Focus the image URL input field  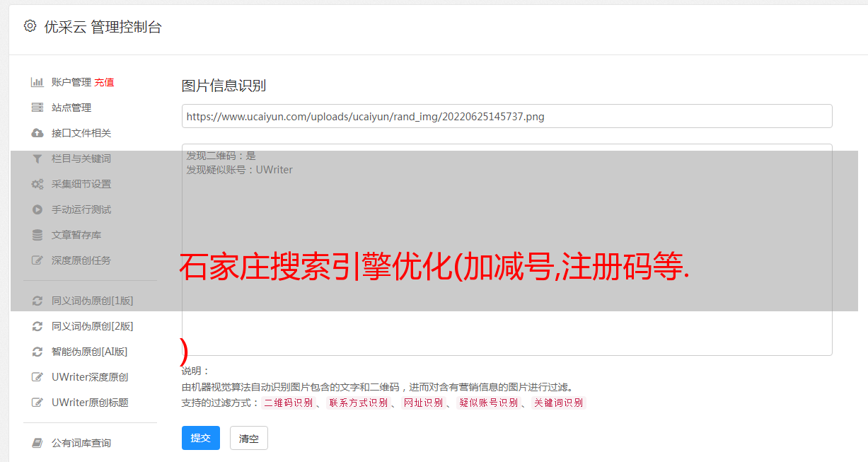click(507, 116)
